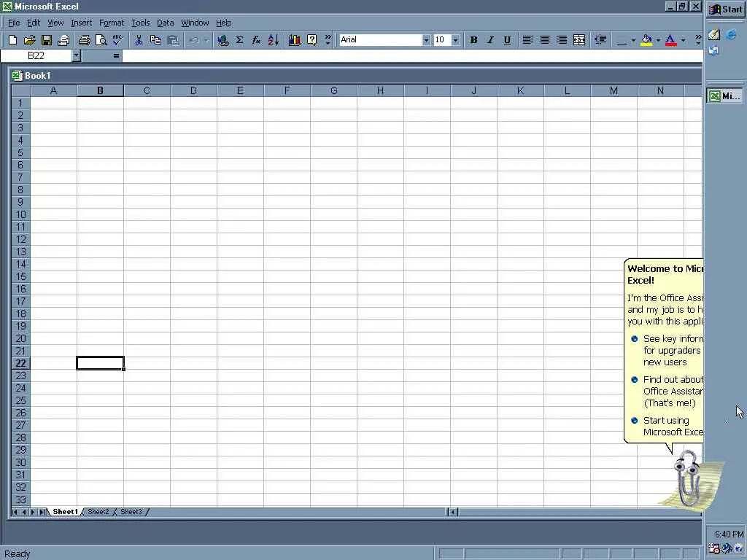Viewport: 747px width, 560px height.
Task: Click the Decrease Indent icon
Action: [x=600, y=40]
